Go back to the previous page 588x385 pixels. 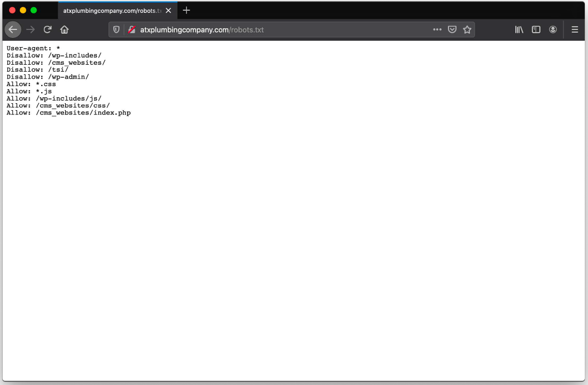click(13, 30)
